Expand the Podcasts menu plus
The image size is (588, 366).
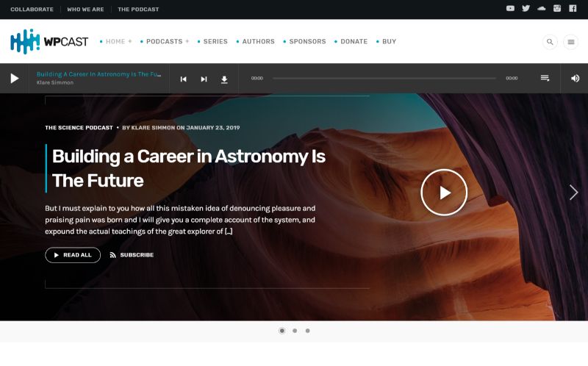click(187, 41)
